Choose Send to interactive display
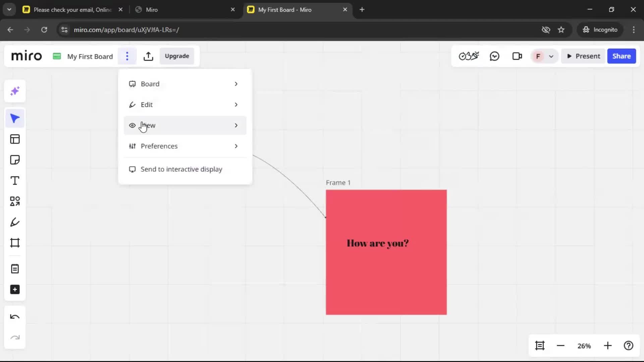 [x=185, y=169]
